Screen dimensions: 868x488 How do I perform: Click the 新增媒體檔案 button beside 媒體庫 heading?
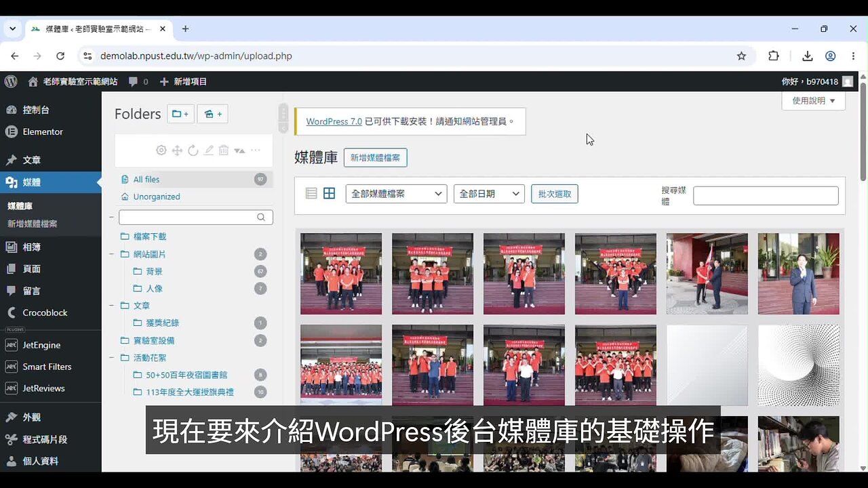pos(376,158)
